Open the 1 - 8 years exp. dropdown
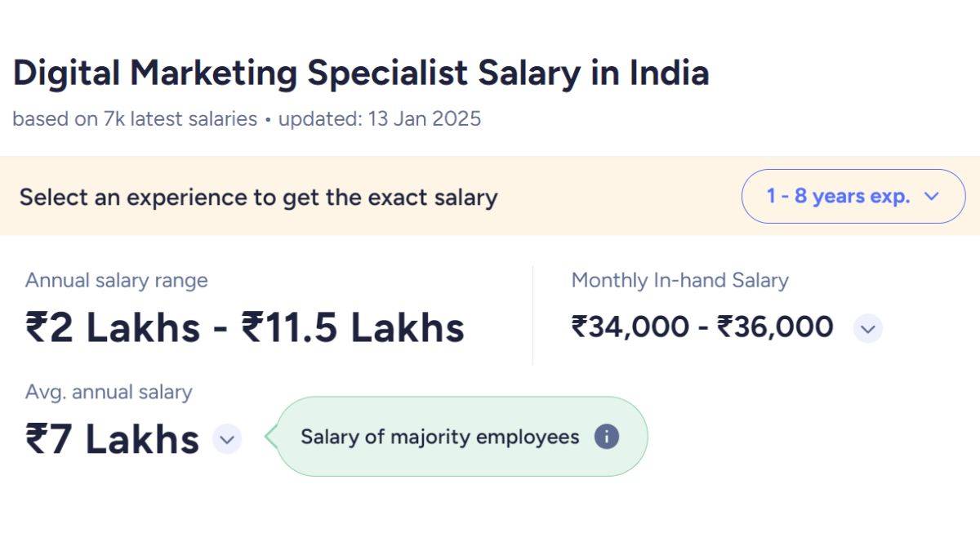 853,196
